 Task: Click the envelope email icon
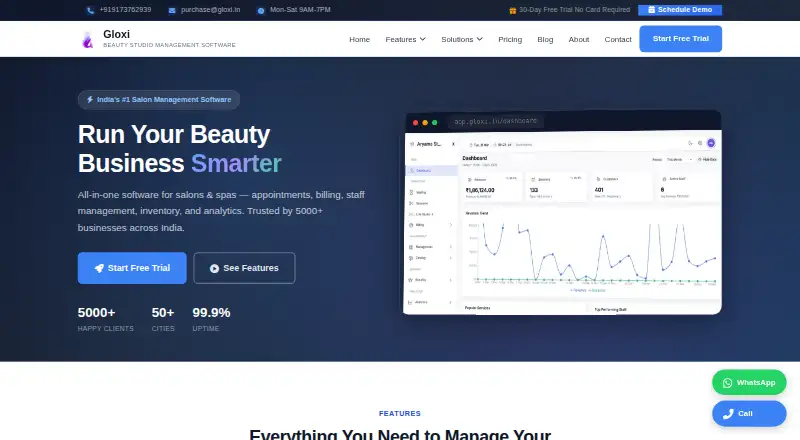click(172, 10)
